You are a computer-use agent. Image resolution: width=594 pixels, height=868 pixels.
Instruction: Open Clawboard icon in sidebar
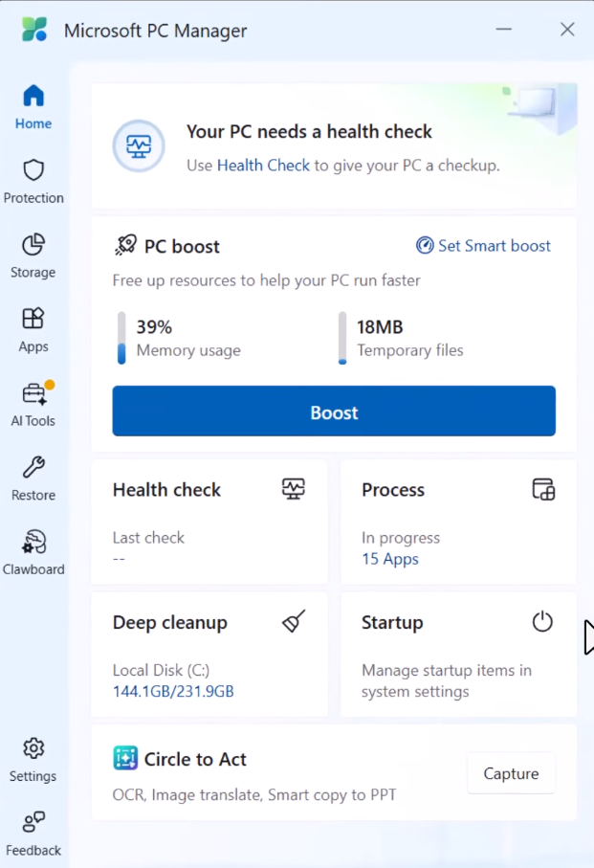click(33, 542)
